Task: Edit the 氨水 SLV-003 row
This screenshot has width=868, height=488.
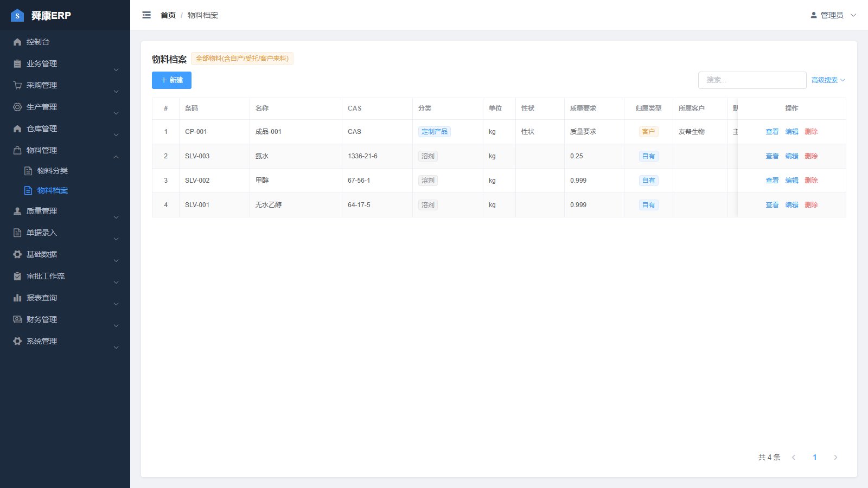Action: point(792,156)
